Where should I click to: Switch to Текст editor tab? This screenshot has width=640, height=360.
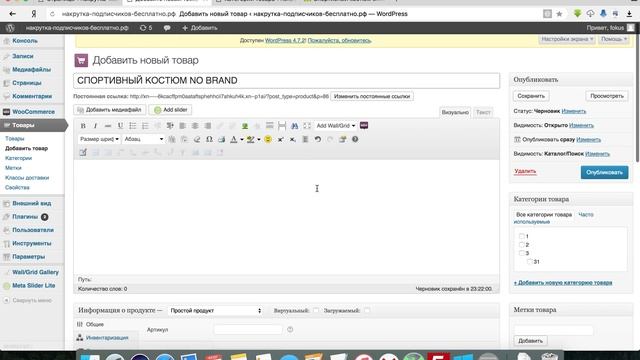pyautogui.click(x=483, y=112)
